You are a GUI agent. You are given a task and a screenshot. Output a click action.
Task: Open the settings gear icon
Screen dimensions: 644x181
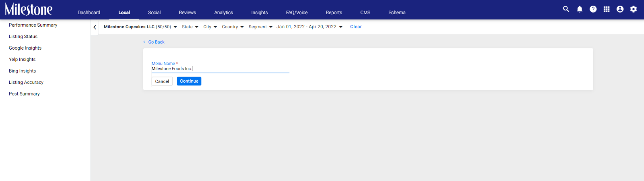click(x=634, y=9)
